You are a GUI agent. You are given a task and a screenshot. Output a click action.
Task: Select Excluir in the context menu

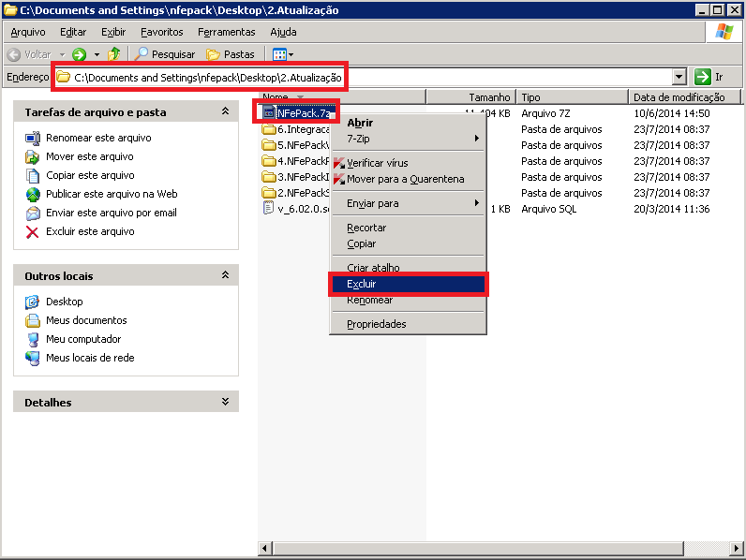pos(361,284)
